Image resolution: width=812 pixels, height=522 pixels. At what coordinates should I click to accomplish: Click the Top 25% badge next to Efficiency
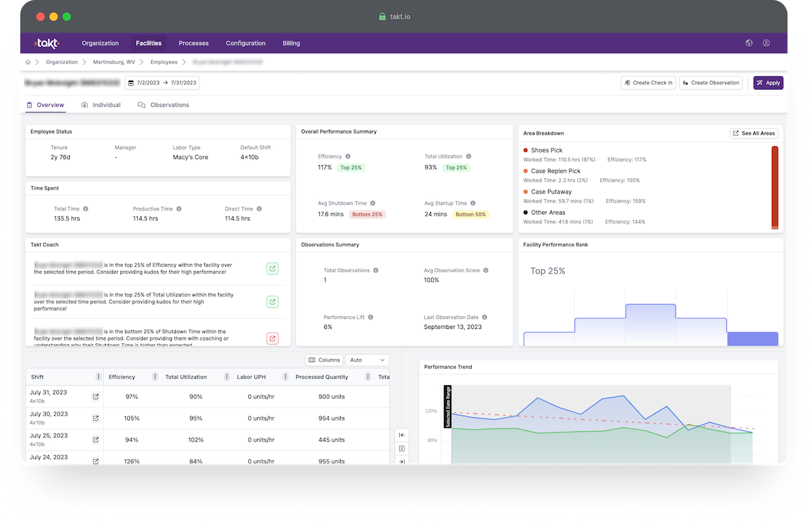351,168
